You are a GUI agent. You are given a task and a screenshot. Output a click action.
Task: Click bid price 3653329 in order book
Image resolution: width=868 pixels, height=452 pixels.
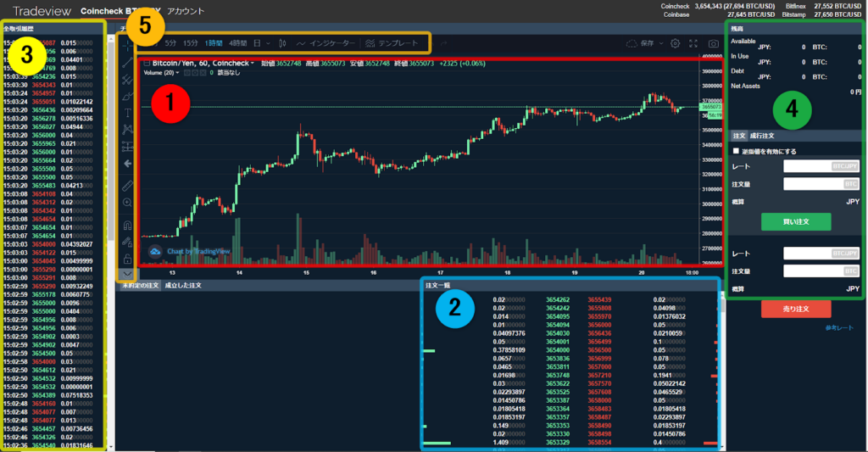[x=558, y=443]
